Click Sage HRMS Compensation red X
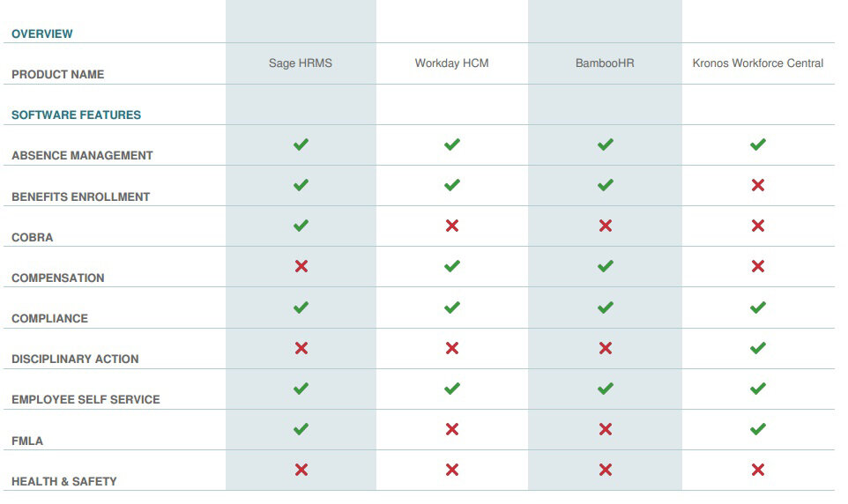Image resolution: width=848 pixels, height=504 pixels. tap(301, 266)
